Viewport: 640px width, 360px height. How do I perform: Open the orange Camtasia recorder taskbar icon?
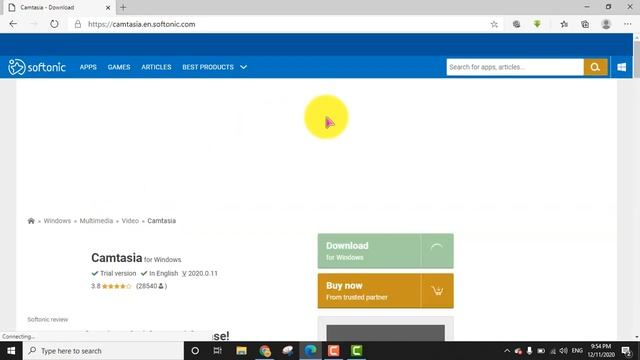pyautogui.click(x=333, y=351)
